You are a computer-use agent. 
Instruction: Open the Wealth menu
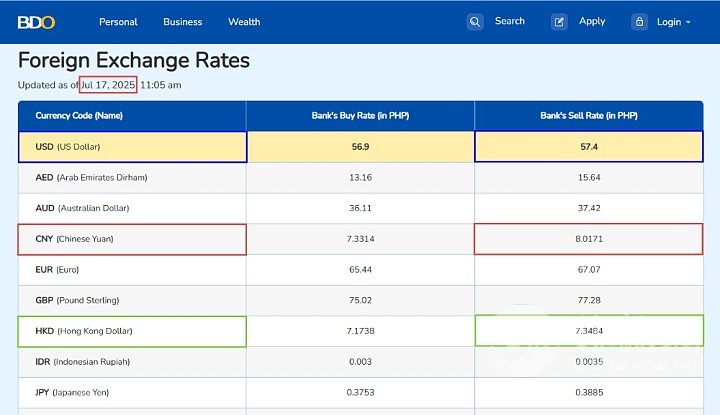click(x=244, y=22)
